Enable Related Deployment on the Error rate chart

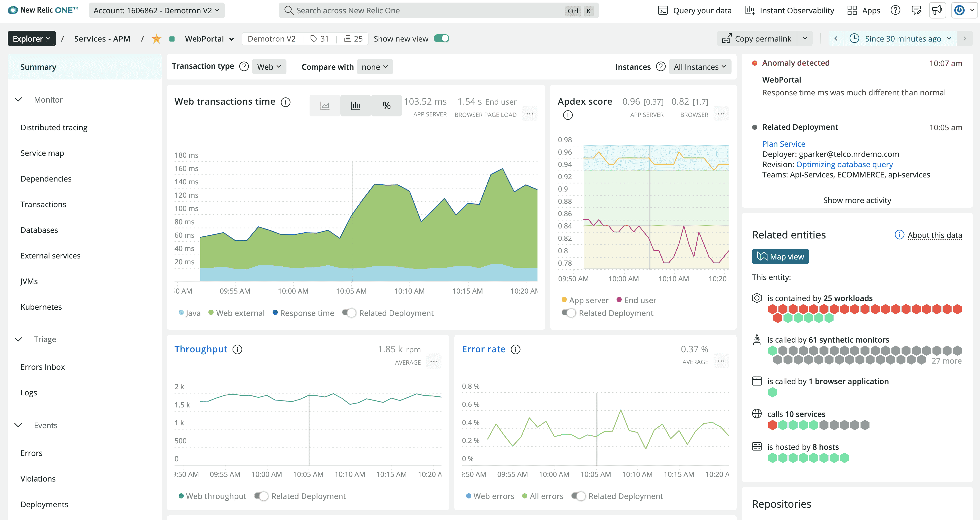click(578, 496)
